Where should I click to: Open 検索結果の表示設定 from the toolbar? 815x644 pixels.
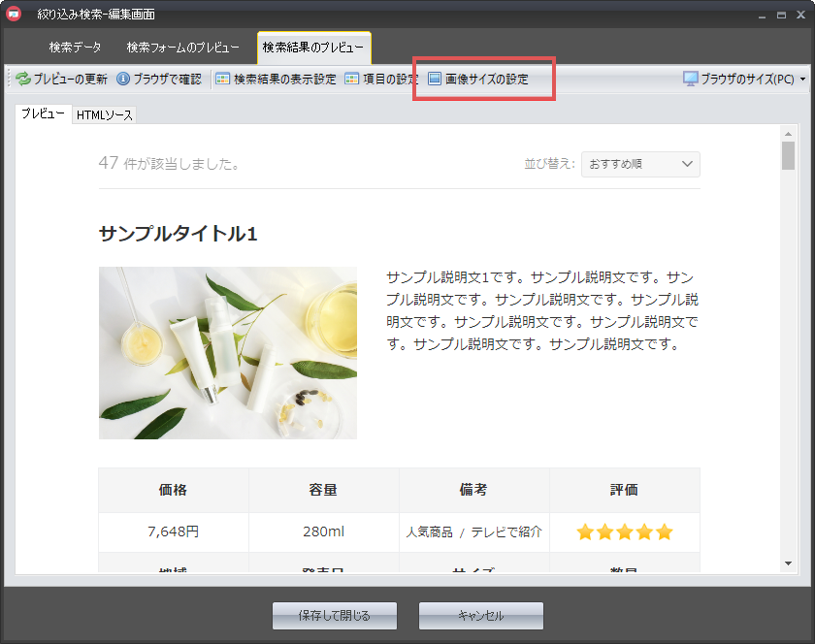coord(276,80)
